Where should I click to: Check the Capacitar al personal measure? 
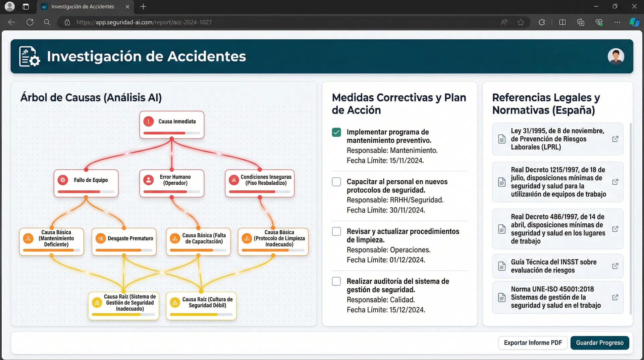336,182
